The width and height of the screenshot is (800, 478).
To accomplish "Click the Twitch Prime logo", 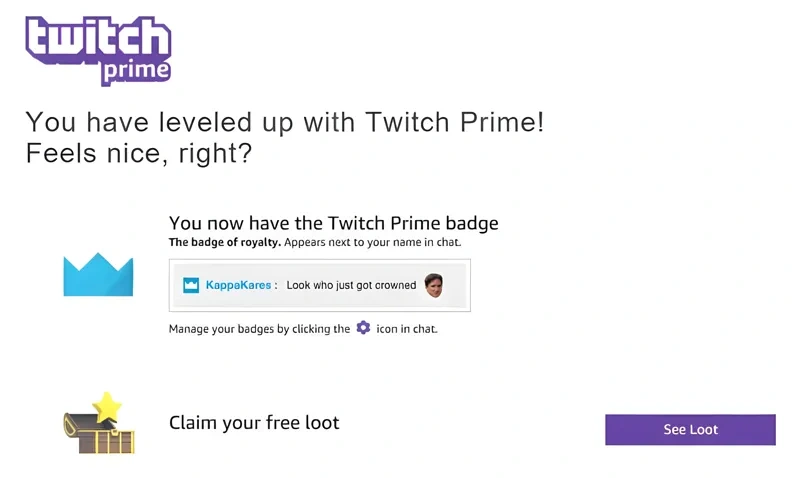I will pyautogui.click(x=98, y=51).
